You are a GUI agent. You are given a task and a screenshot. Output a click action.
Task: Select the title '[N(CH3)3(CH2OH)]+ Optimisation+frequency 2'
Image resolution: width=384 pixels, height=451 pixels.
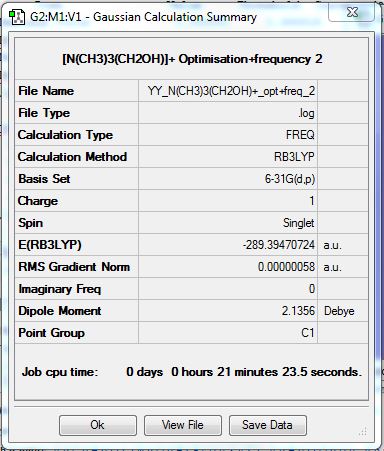192,59
